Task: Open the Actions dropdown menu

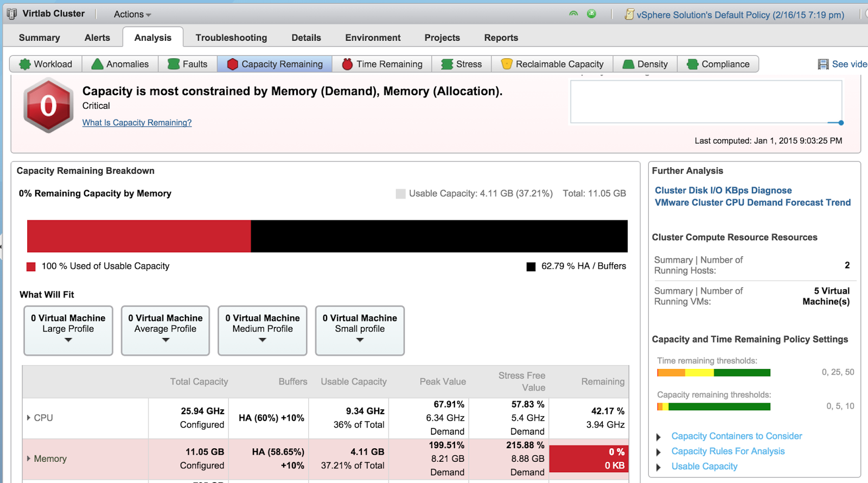Action: pos(132,15)
